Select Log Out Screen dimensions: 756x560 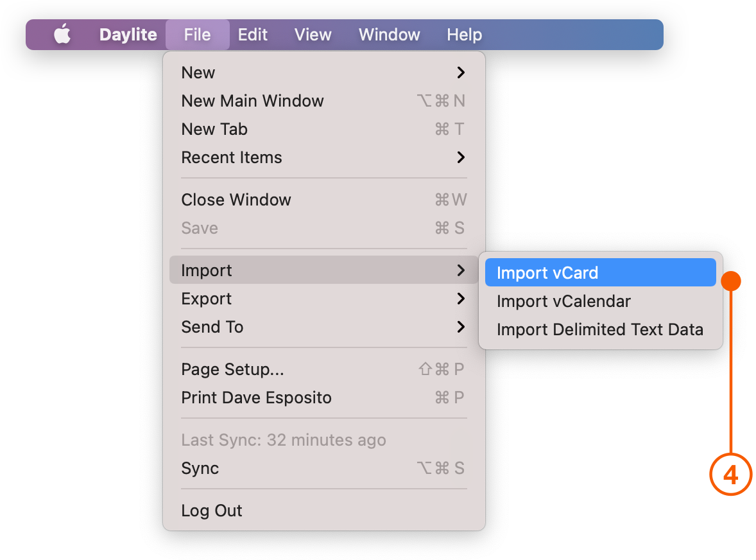tap(323, 511)
